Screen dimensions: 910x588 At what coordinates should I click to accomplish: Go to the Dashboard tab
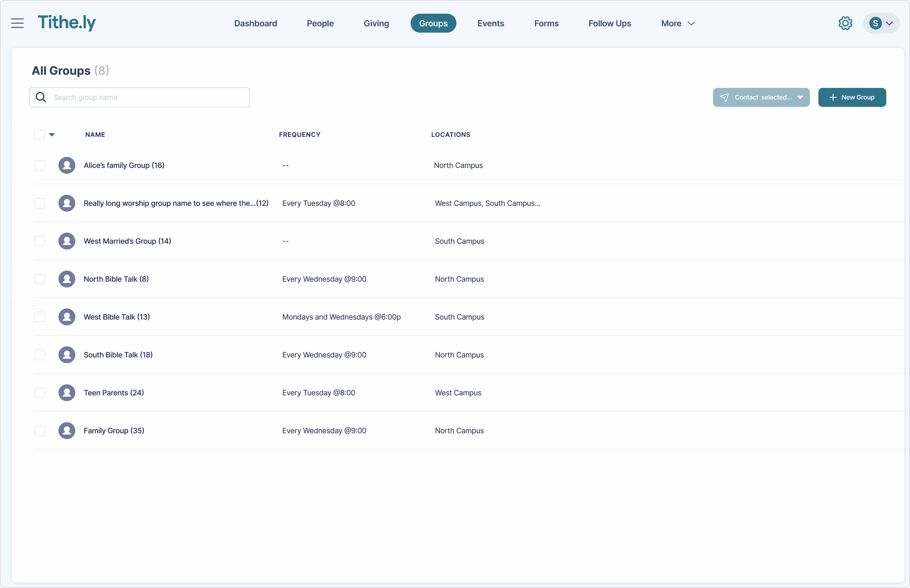point(255,23)
